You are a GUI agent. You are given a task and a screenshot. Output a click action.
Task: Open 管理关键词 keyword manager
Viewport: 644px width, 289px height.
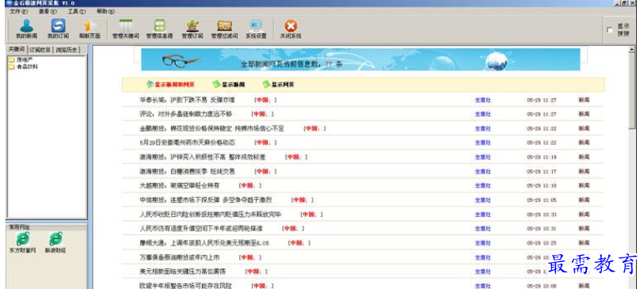click(126, 29)
